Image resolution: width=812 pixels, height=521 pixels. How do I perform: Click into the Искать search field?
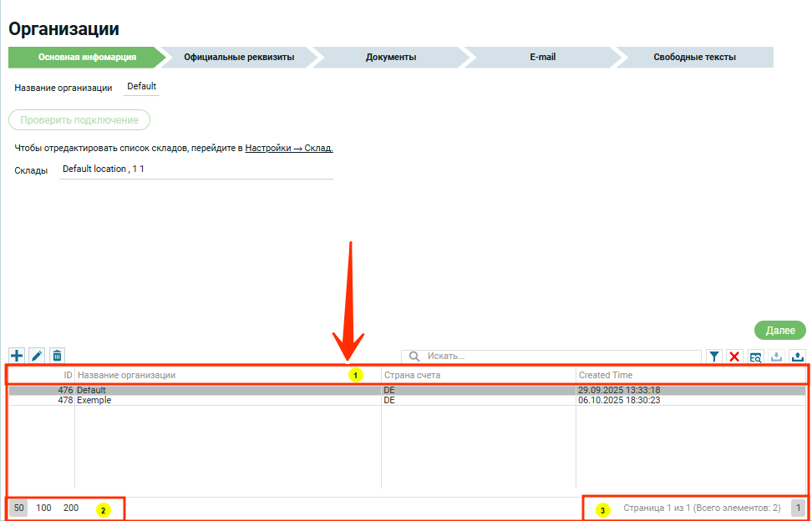click(x=560, y=357)
